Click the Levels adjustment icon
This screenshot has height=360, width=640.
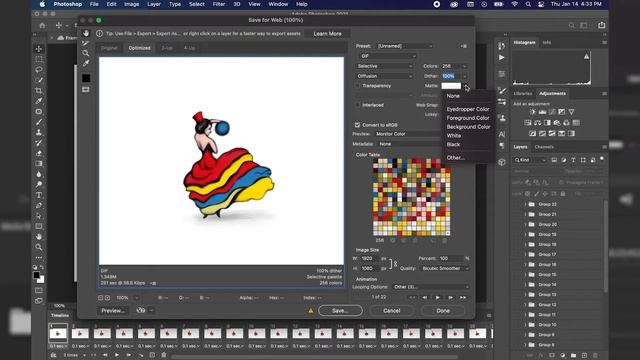tap(542, 112)
